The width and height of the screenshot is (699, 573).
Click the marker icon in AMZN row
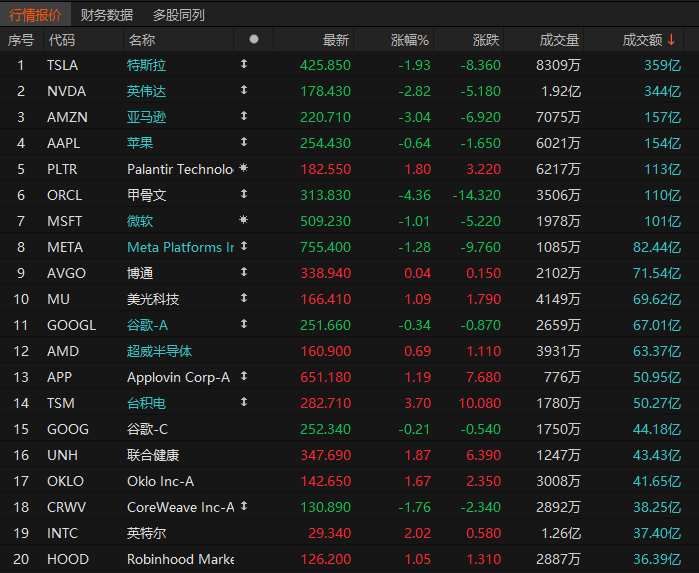[244, 116]
